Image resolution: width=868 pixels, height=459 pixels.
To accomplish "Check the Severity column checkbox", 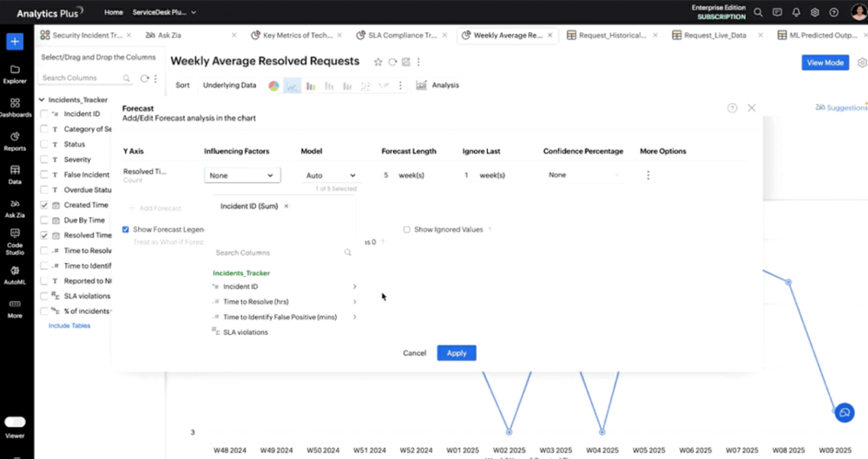I will click(x=44, y=160).
